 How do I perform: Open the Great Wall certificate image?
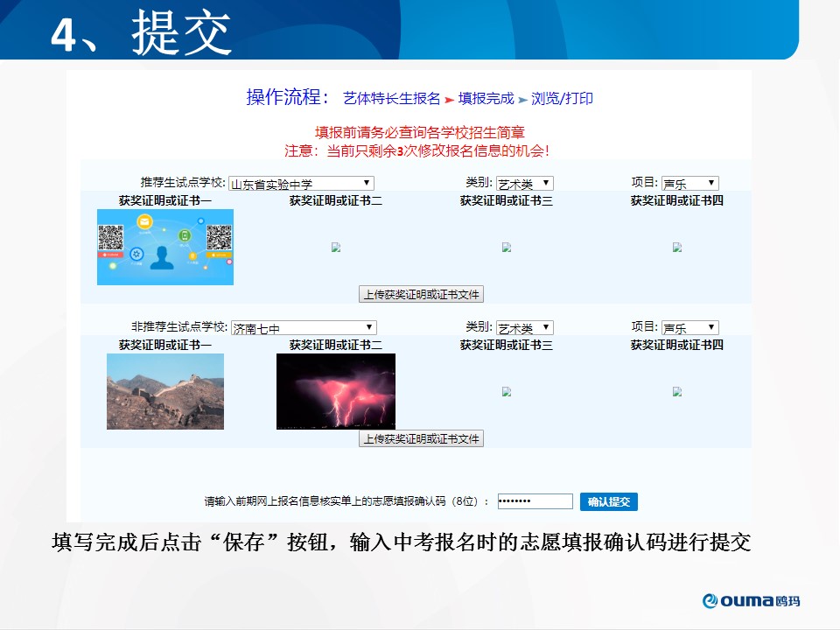click(165, 391)
